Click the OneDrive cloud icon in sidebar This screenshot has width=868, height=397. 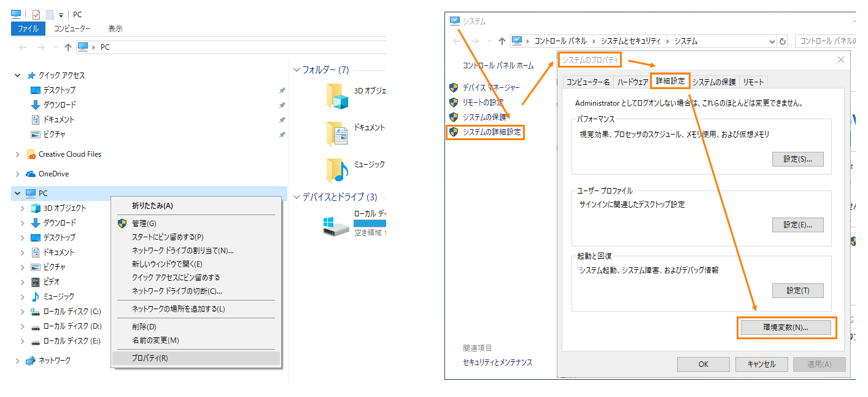(x=31, y=174)
